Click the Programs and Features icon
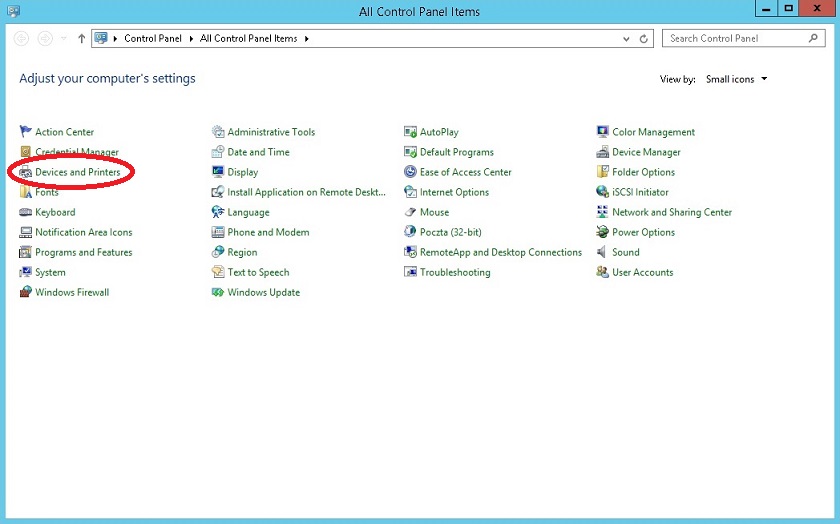Image resolution: width=840 pixels, height=524 pixels. (25, 252)
